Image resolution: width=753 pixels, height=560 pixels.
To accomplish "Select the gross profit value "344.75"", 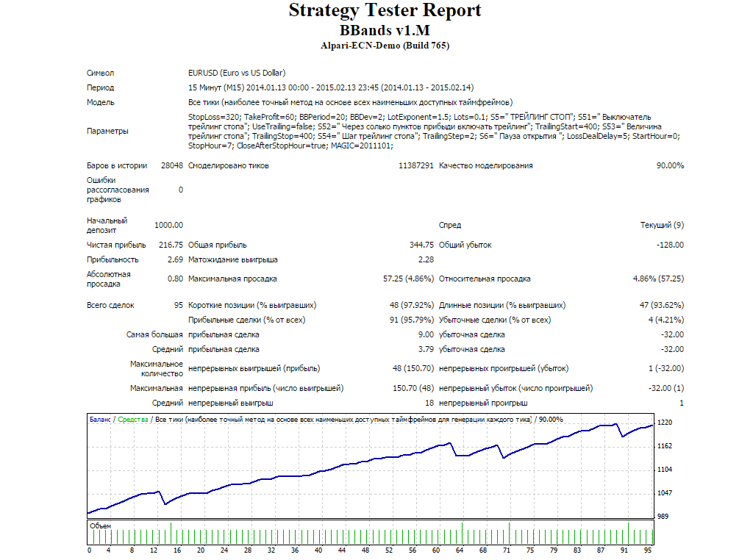I will coord(421,245).
